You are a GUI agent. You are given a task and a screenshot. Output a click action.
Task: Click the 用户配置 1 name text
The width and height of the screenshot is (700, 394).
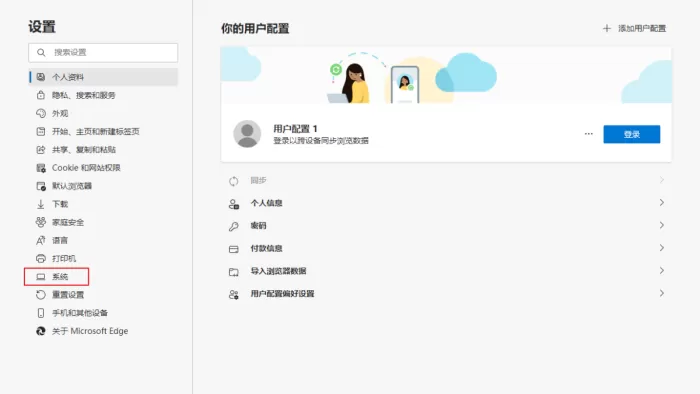pyautogui.click(x=295, y=129)
